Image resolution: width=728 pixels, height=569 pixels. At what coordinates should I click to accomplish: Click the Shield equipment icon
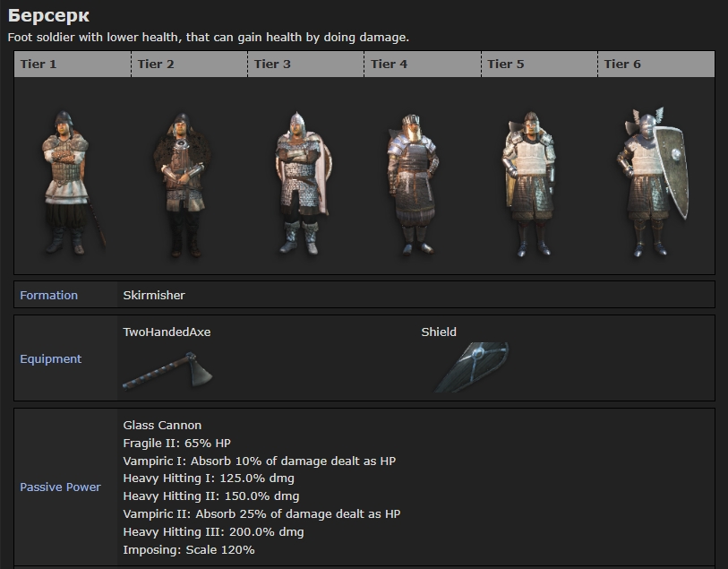click(472, 366)
